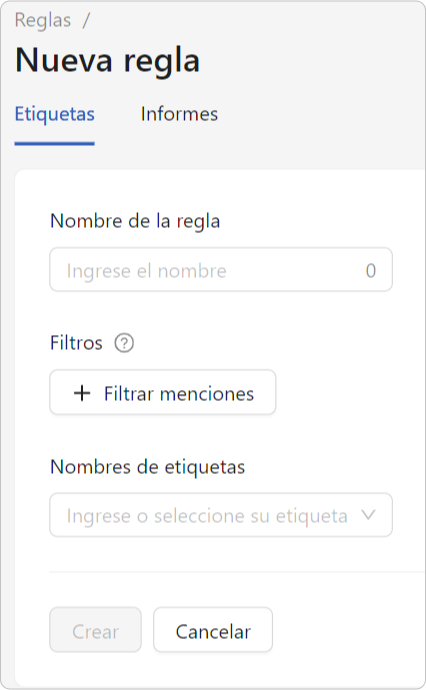Click the 'Ingrese o seleccione su etiqueta' placeholder
This screenshot has height=690, width=426.
[207, 516]
